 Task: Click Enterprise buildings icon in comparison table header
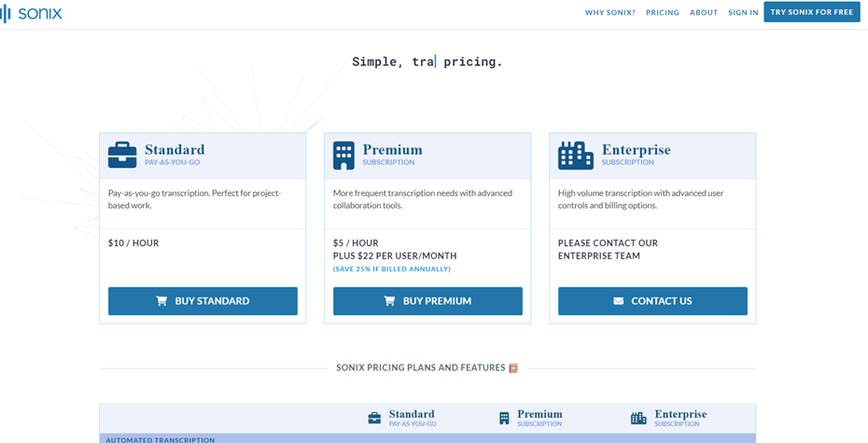coord(638,419)
